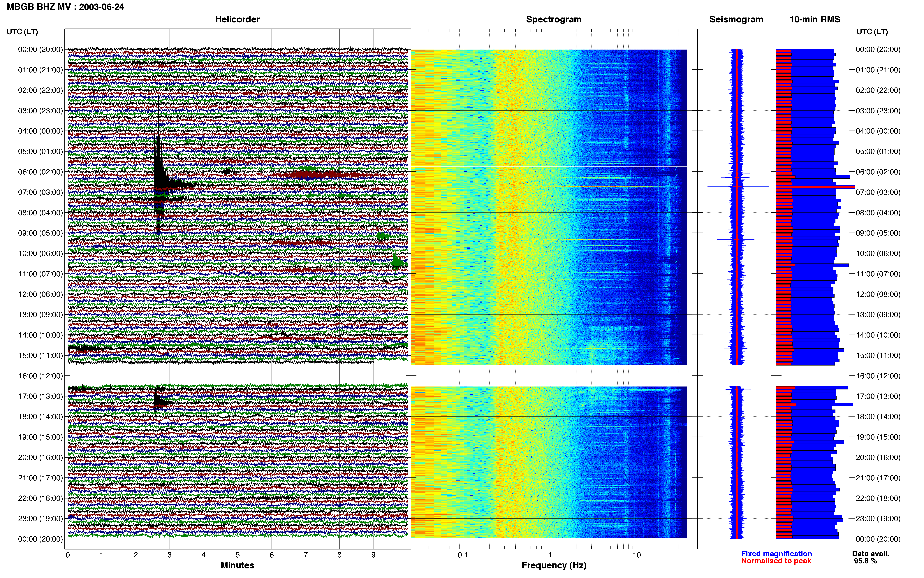The height and width of the screenshot is (578, 924).
Task: Click right time label '12:00 (08:00)'
Action: click(x=878, y=294)
